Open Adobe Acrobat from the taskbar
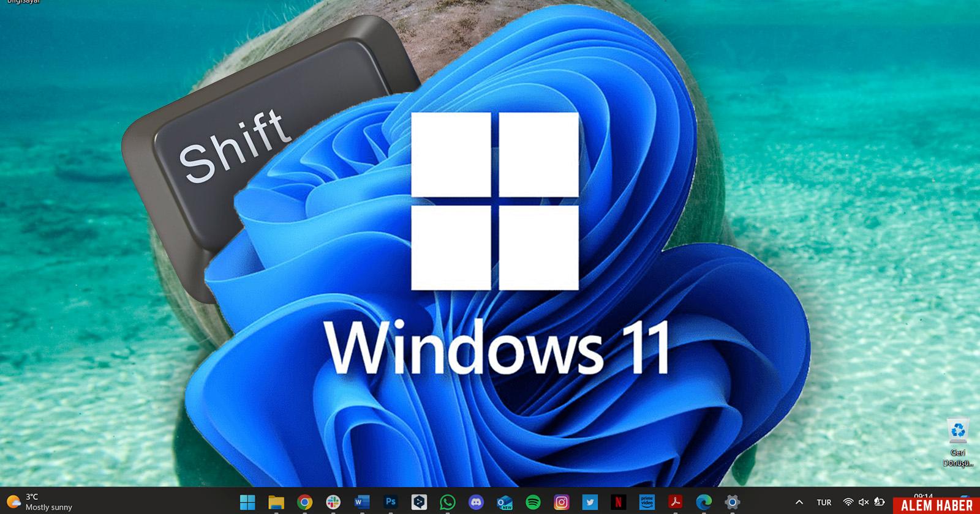Image resolution: width=980 pixels, height=514 pixels. tap(675, 502)
